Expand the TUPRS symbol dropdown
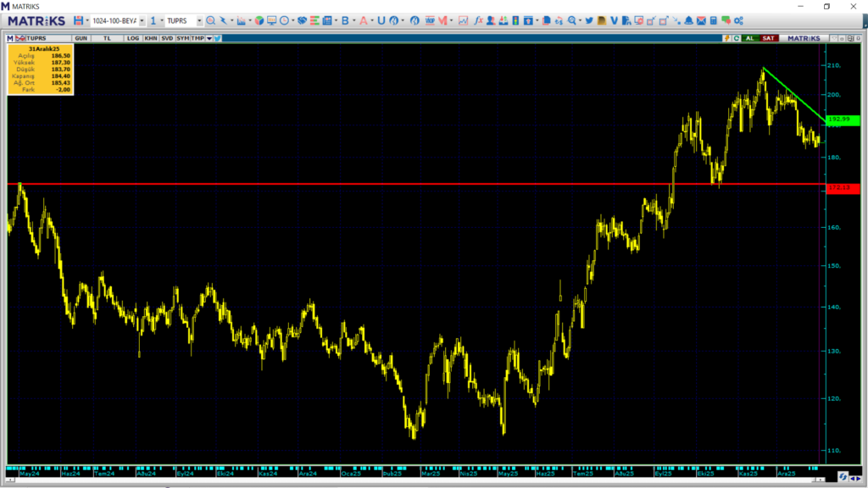This screenshot has width=868, height=488. click(199, 21)
